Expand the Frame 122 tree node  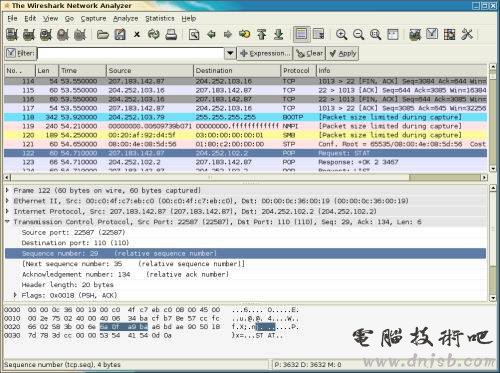coord(7,190)
